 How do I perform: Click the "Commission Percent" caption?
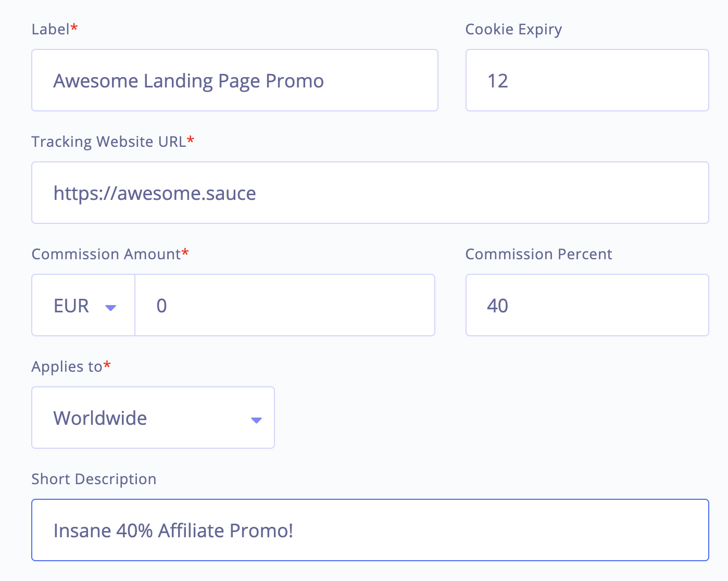coord(538,254)
